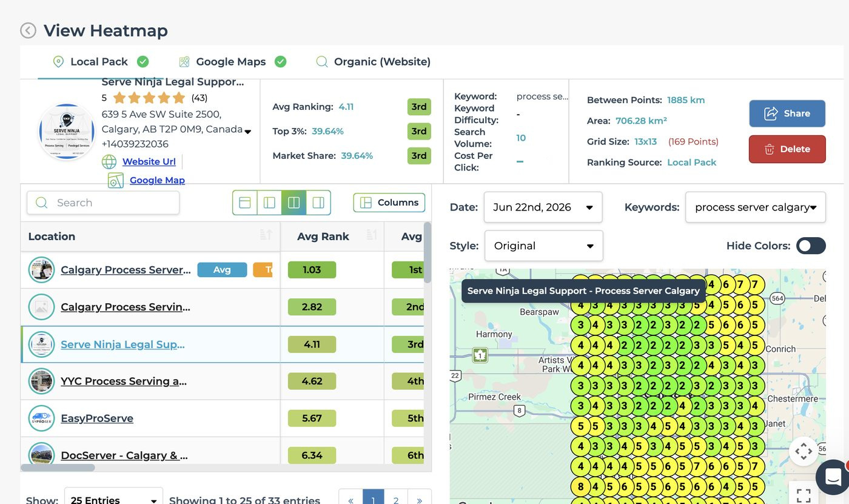Image resolution: width=849 pixels, height=504 pixels.
Task: Click the Local Pack ranking source value
Action: [x=691, y=163]
